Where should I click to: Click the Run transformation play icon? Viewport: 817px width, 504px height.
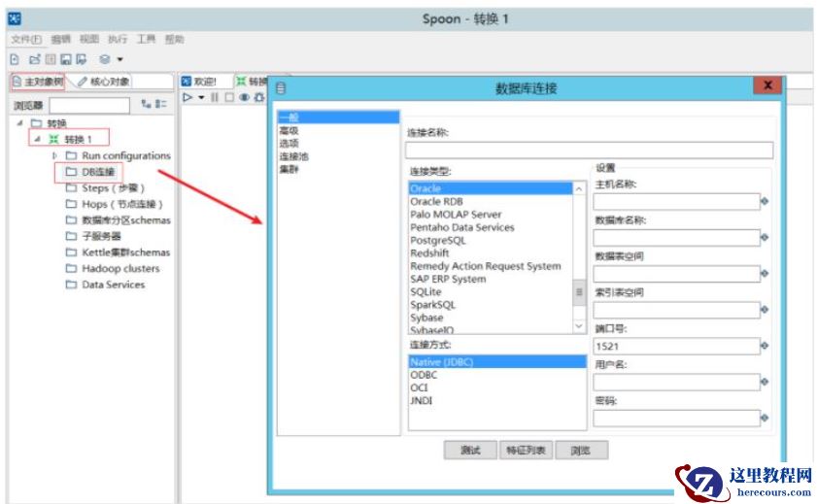tap(187, 97)
